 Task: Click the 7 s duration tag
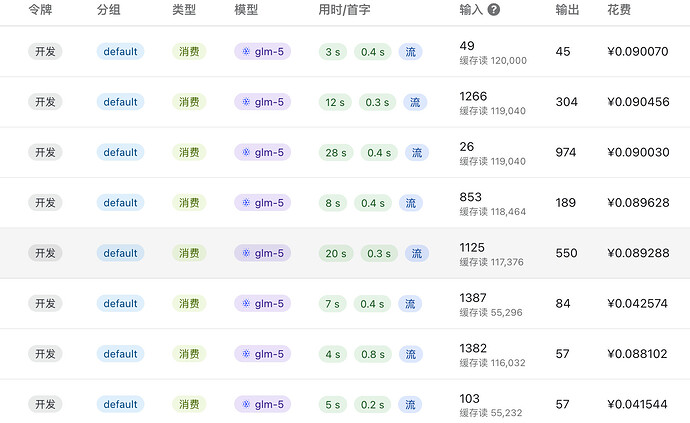[x=332, y=304]
